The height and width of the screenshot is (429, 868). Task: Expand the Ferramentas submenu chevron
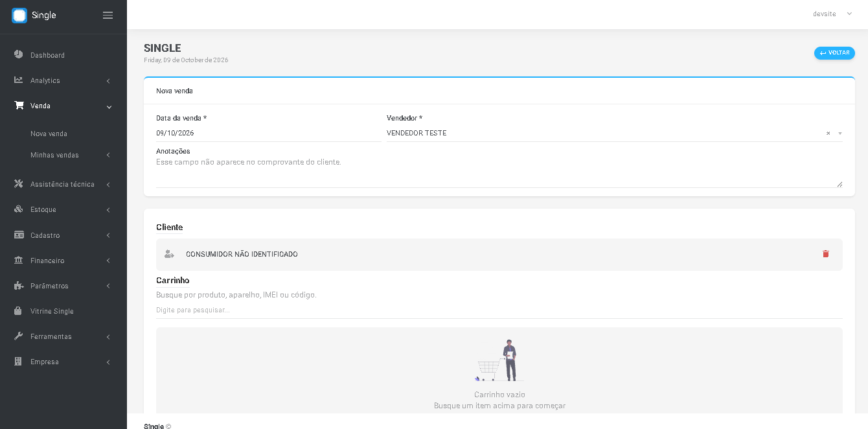pos(108,337)
